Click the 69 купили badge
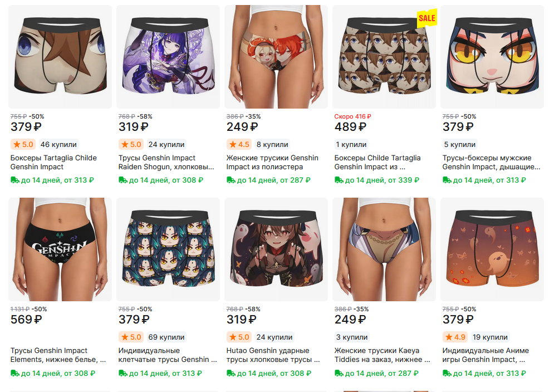 coord(166,337)
